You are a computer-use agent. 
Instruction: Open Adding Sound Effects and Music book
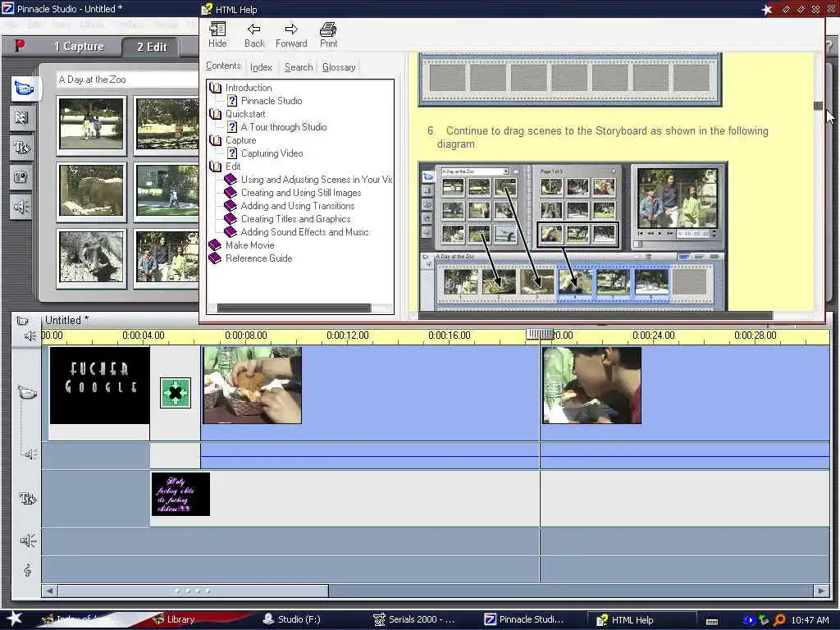click(x=305, y=232)
